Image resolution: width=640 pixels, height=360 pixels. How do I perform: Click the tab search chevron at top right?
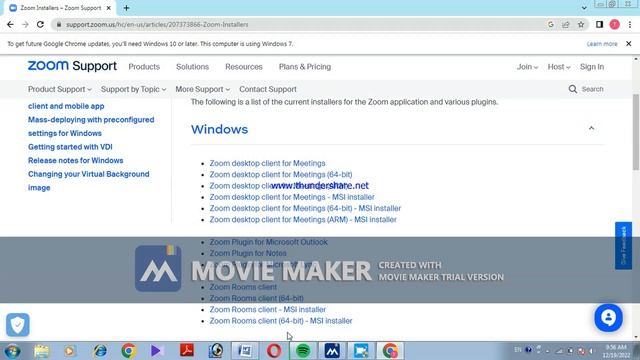tap(584, 8)
